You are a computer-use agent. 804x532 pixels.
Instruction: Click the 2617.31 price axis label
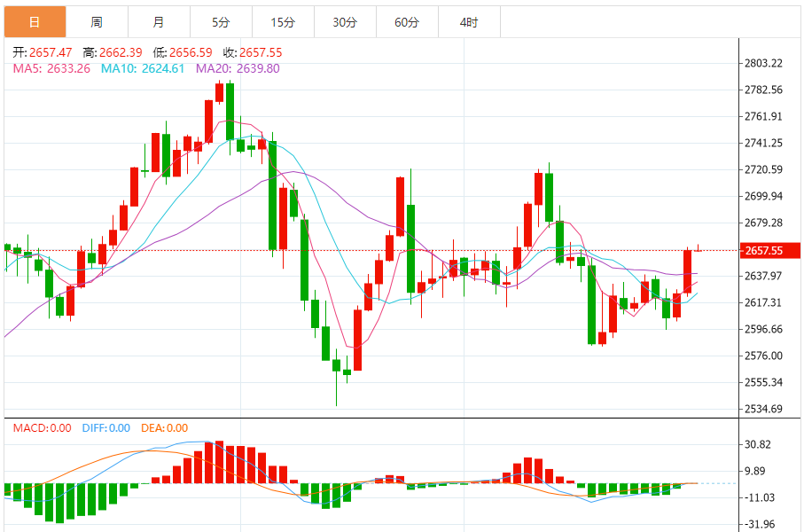pyautogui.click(x=763, y=302)
